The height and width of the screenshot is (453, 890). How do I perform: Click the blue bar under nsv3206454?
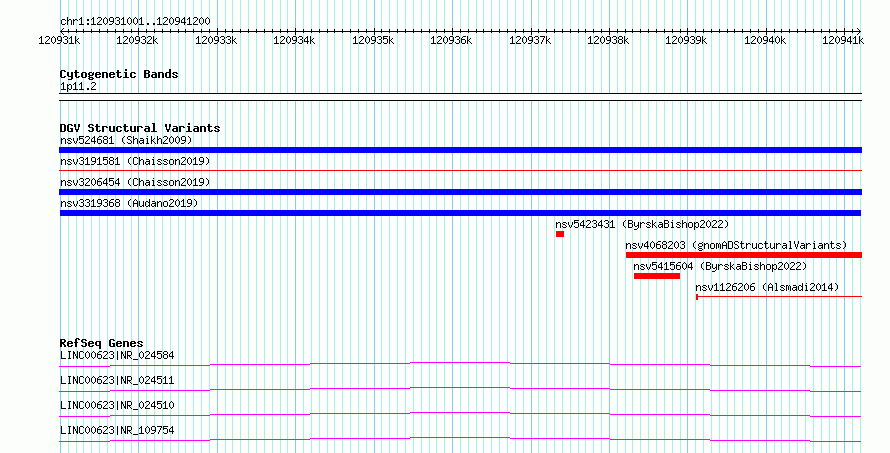pyautogui.click(x=460, y=192)
